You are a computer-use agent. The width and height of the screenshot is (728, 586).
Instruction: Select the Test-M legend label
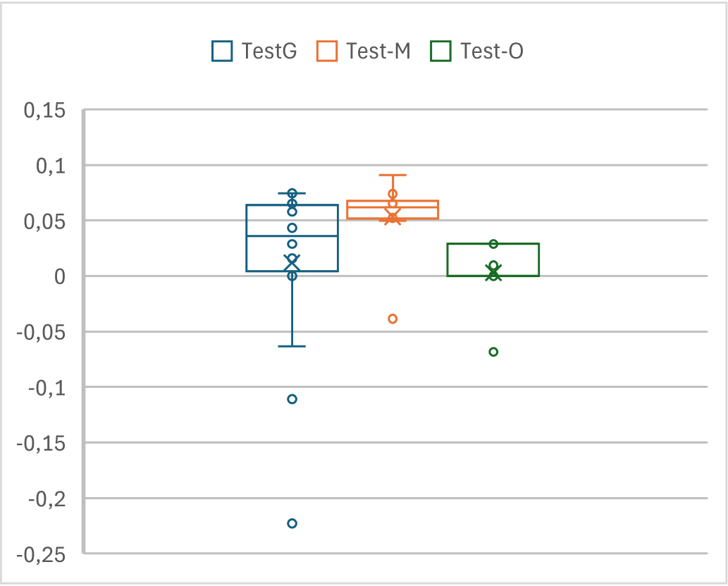point(378,51)
